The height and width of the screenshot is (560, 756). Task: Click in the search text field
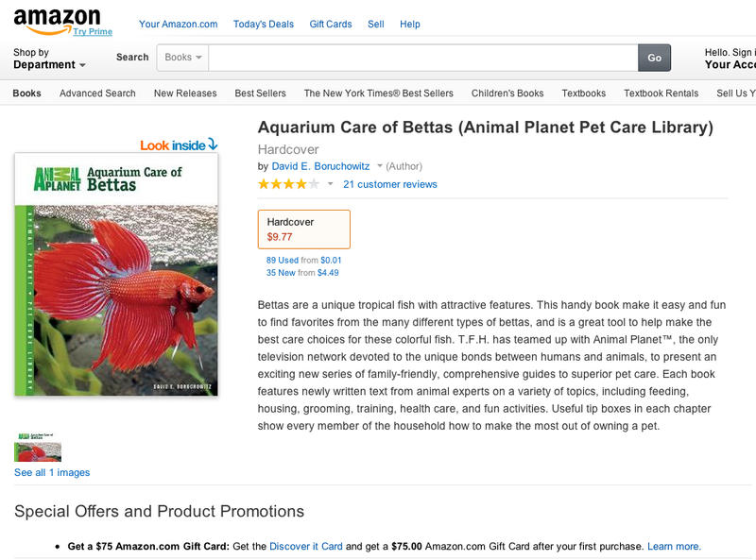(422, 58)
